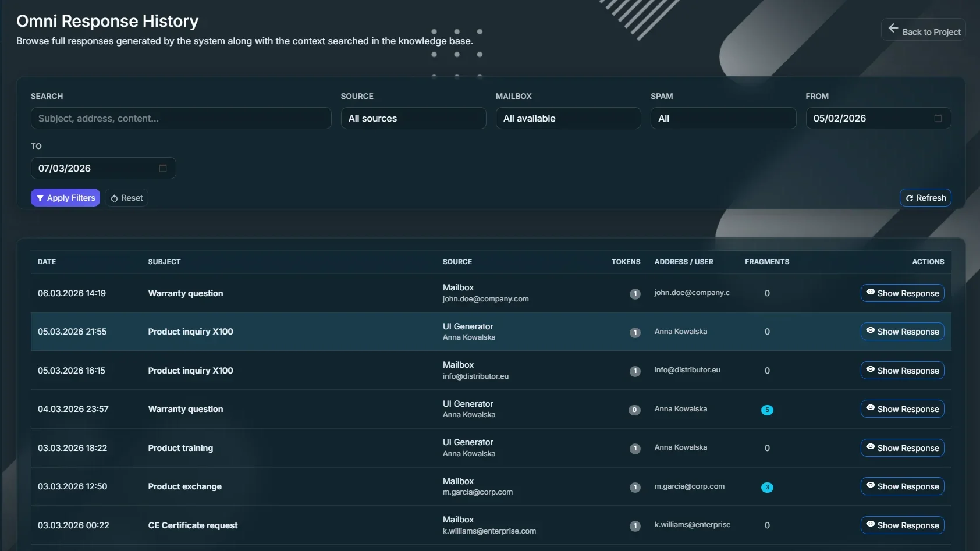980x551 pixels.
Task: Click the Refresh button
Action: (x=925, y=198)
